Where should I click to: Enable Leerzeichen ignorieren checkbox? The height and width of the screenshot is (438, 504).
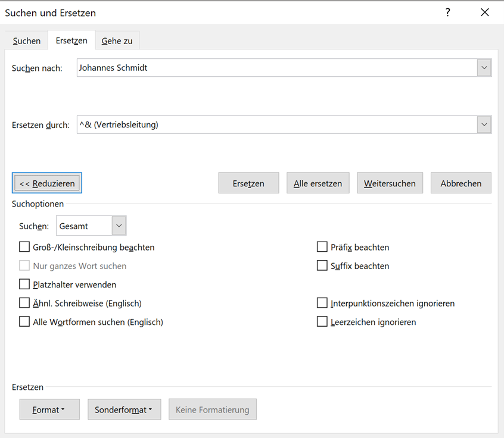[x=322, y=322]
